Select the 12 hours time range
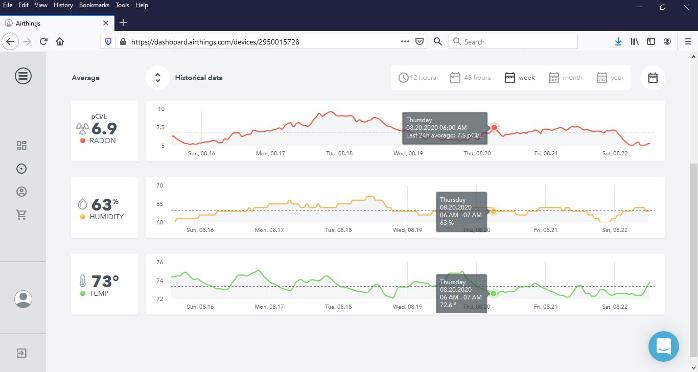The image size is (698, 372). (x=418, y=78)
